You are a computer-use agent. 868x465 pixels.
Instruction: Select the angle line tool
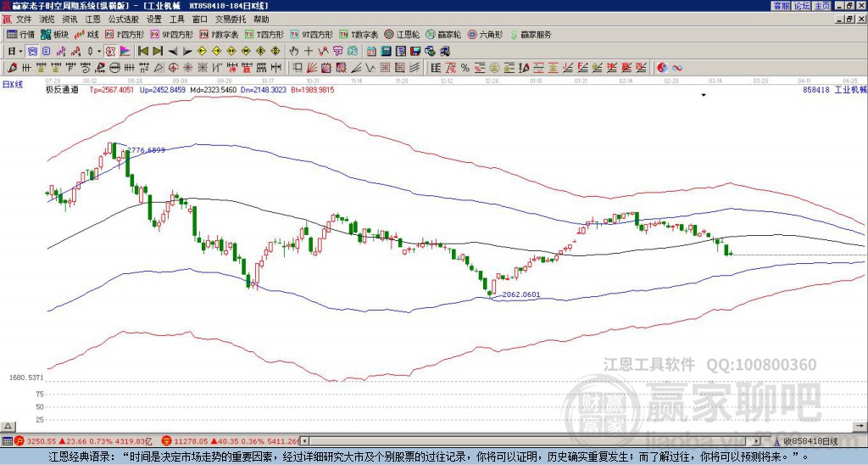pos(355,68)
